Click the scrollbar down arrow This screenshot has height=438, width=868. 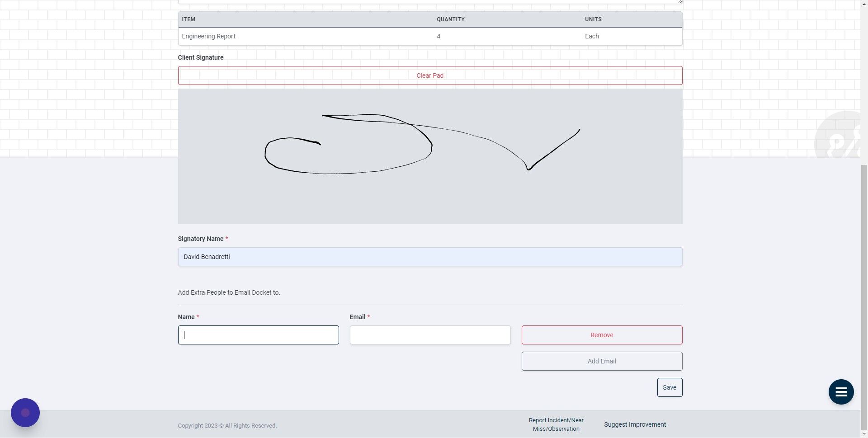coord(864,433)
